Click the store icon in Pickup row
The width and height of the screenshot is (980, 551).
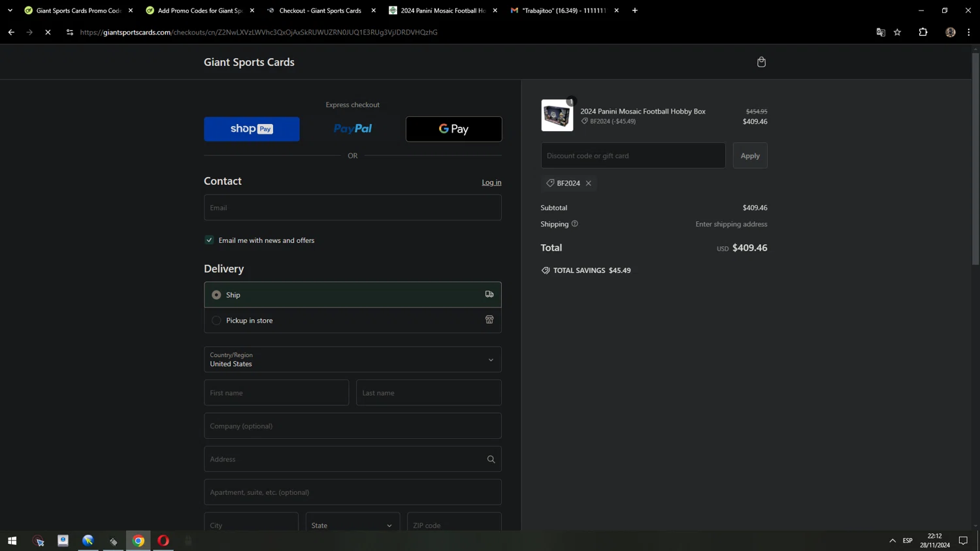point(489,320)
